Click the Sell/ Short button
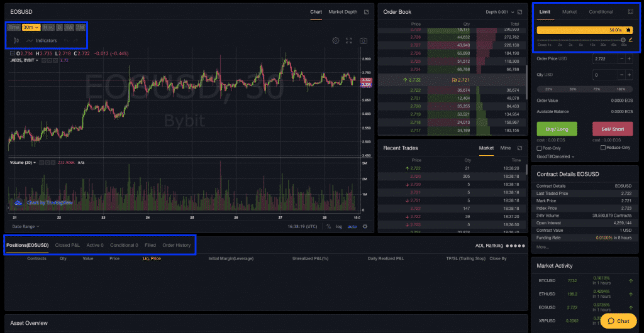The width and height of the screenshot is (644, 333). coord(613,129)
